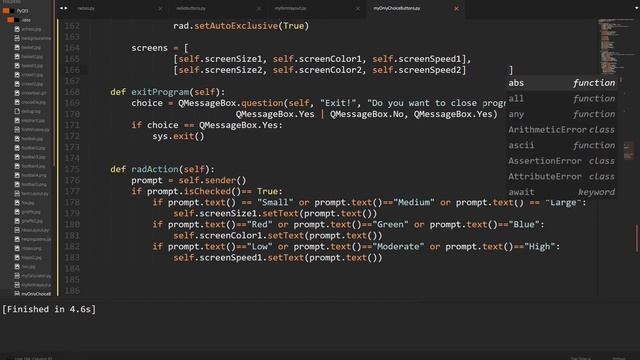
Task: Click 'self.screenColor1.setText' on line 181
Action: [x=238, y=236]
